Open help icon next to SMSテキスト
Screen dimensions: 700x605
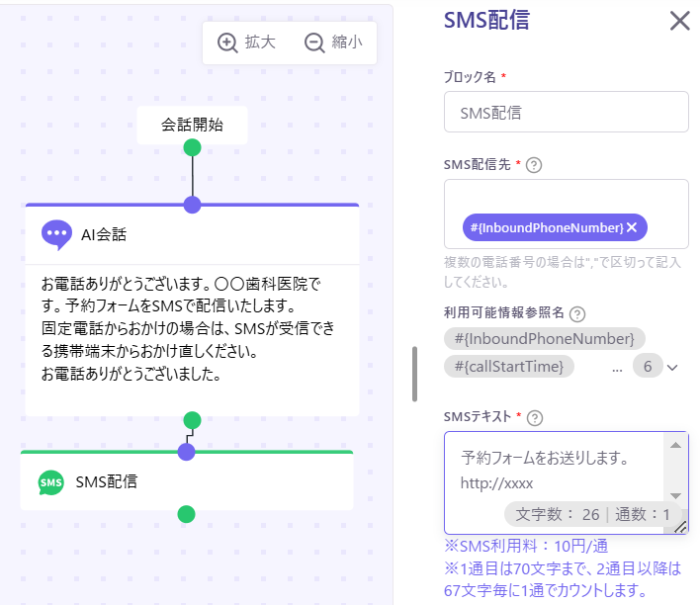[x=535, y=417]
